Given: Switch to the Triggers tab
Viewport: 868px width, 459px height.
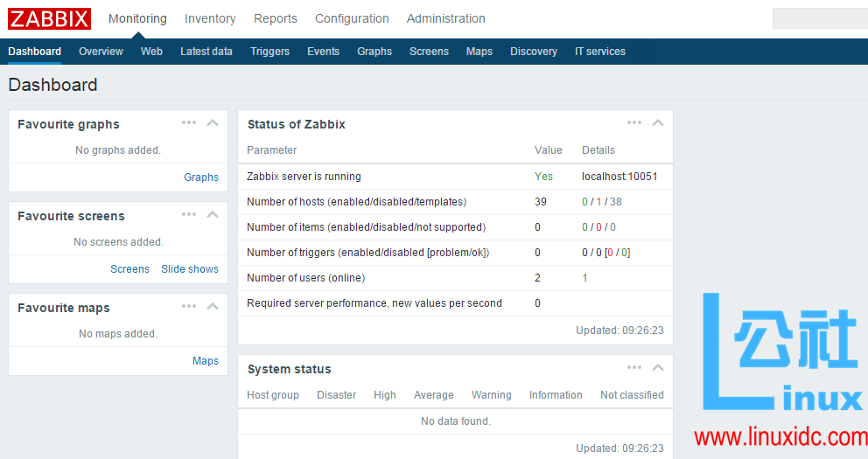Looking at the screenshot, I should point(269,52).
